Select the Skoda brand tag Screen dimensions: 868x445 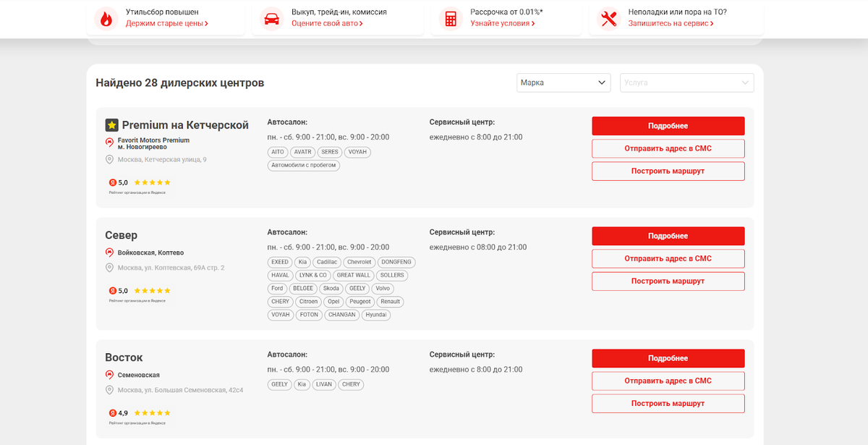coord(331,288)
